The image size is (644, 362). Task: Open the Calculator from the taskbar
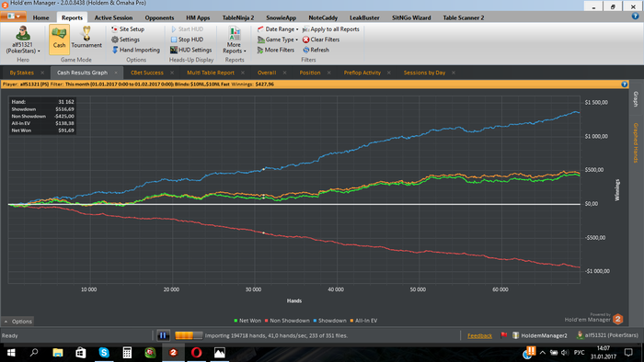point(127,353)
